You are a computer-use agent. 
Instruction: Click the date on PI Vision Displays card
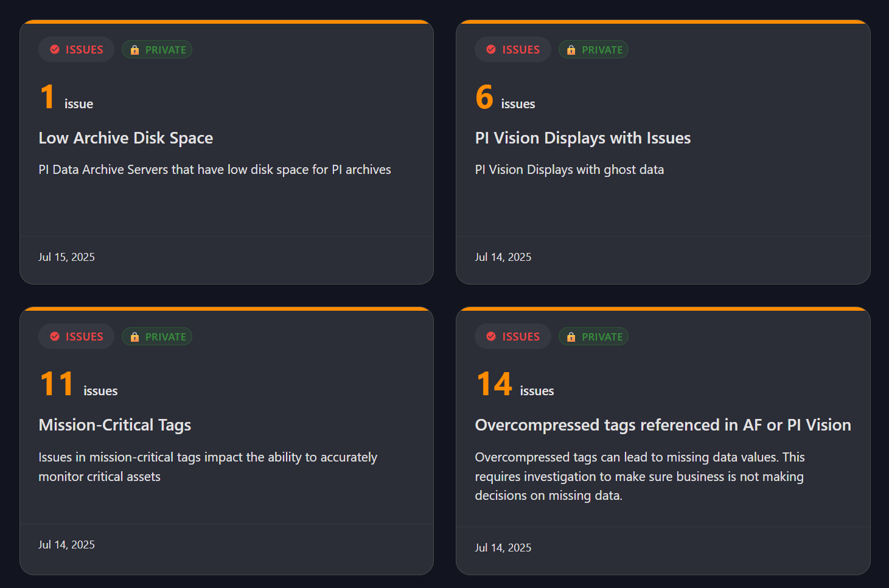pyautogui.click(x=503, y=257)
